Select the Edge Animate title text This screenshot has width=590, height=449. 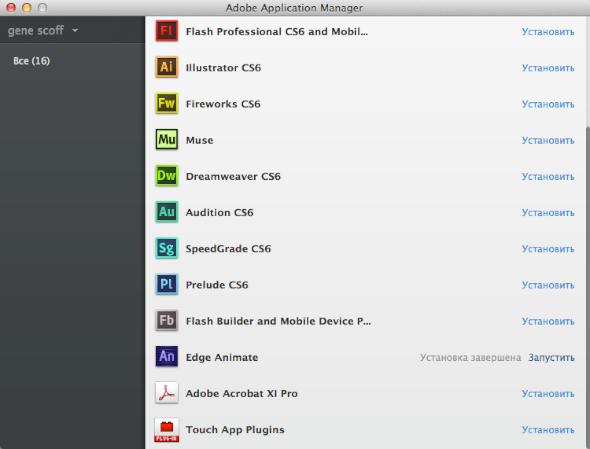[x=222, y=358]
